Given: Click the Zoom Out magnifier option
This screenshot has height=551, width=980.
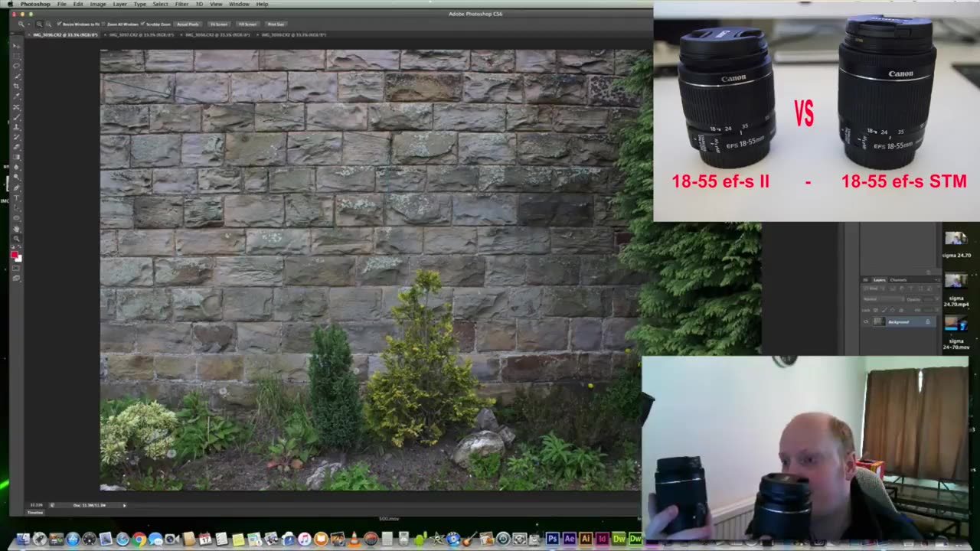Looking at the screenshot, I should click(48, 24).
